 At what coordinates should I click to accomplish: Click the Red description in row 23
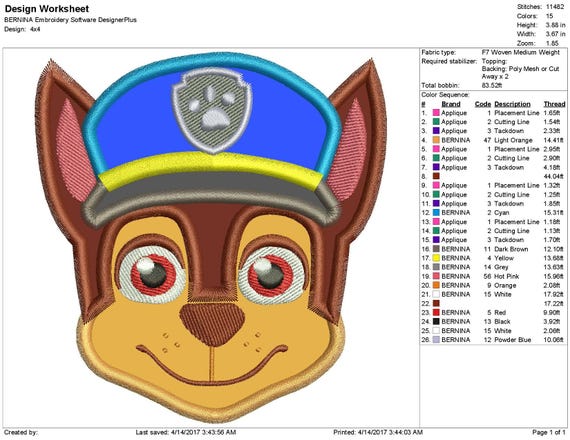click(500, 312)
